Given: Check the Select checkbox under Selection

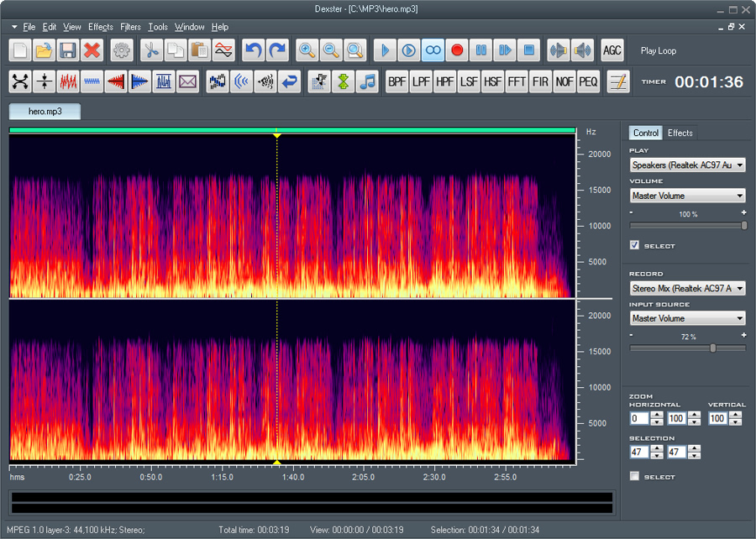Looking at the screenshot, I should (635, 476).
